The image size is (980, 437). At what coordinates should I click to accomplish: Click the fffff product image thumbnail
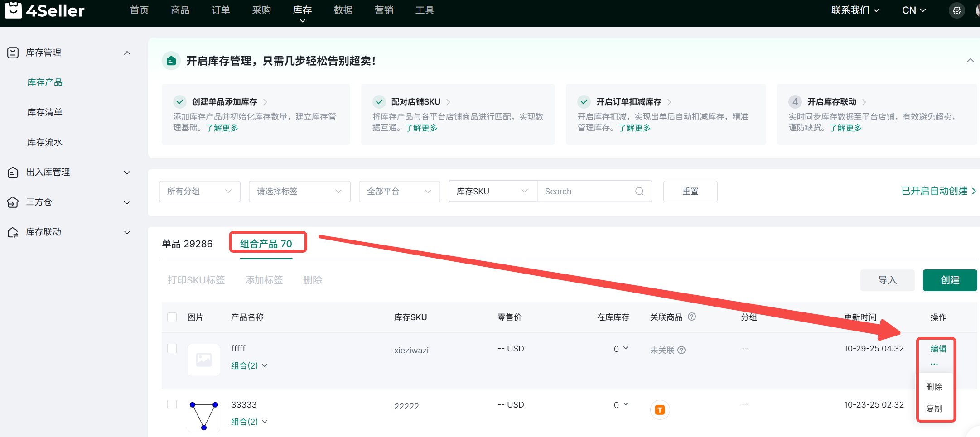click(x=204, y=360)
